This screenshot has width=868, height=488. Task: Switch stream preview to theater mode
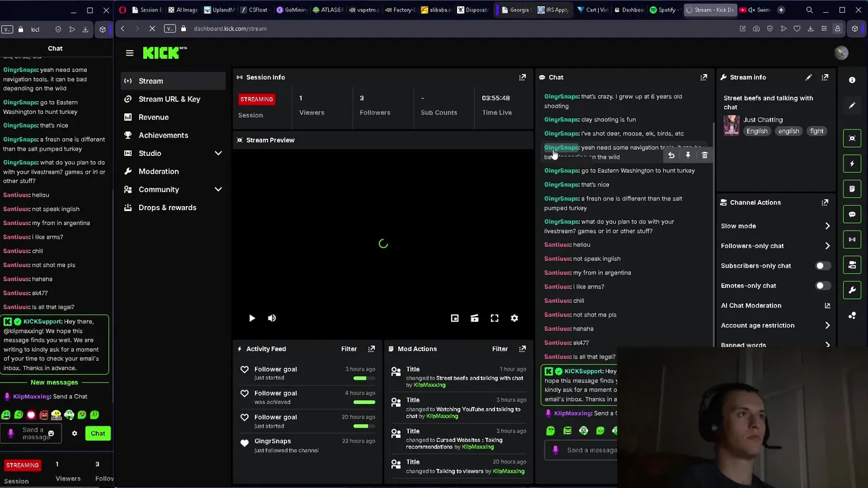click(475, 318)
